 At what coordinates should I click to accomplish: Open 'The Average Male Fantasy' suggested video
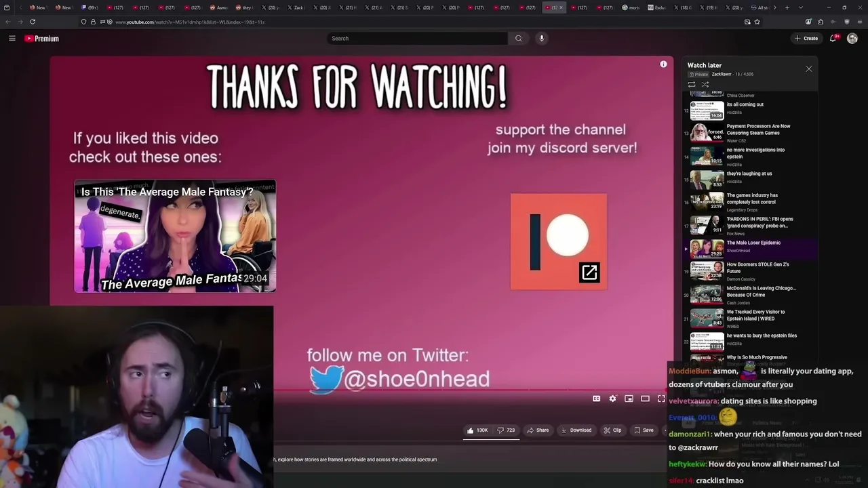175,236
